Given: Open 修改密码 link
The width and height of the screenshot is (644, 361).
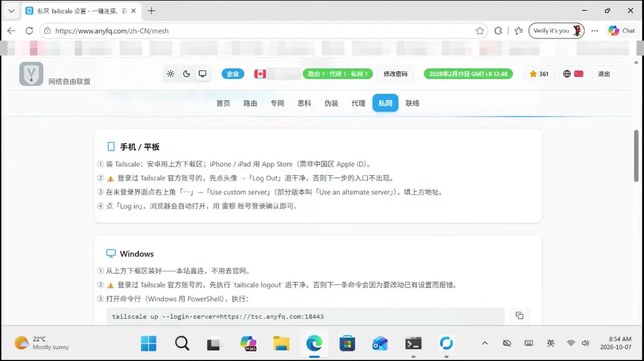Looking at the screenshot, I should pyautogui.click(x=396, y=74).
